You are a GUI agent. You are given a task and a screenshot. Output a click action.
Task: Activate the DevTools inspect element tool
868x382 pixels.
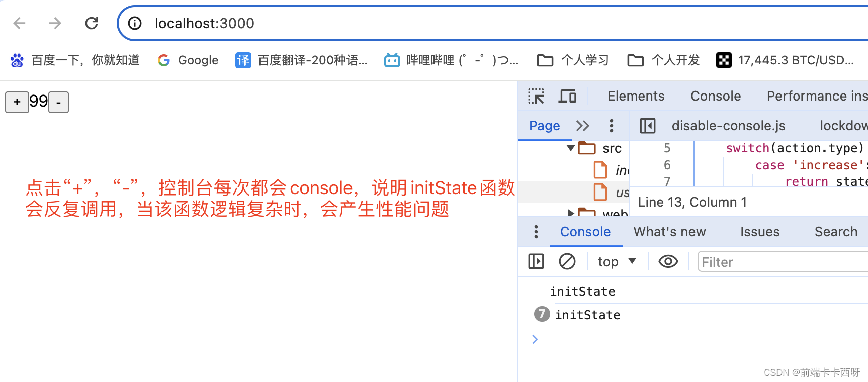point(536,96)
